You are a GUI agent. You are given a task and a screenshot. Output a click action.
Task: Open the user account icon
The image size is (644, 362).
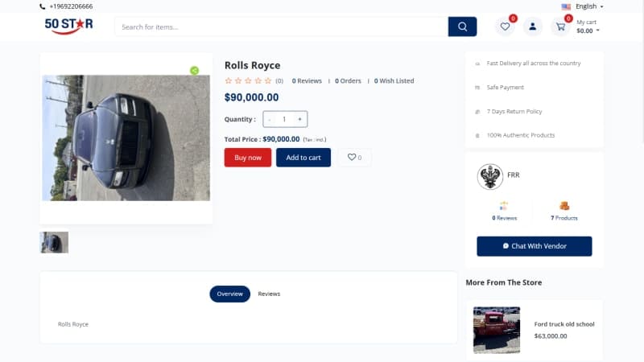pyautogui.click(x=532, y=27)
